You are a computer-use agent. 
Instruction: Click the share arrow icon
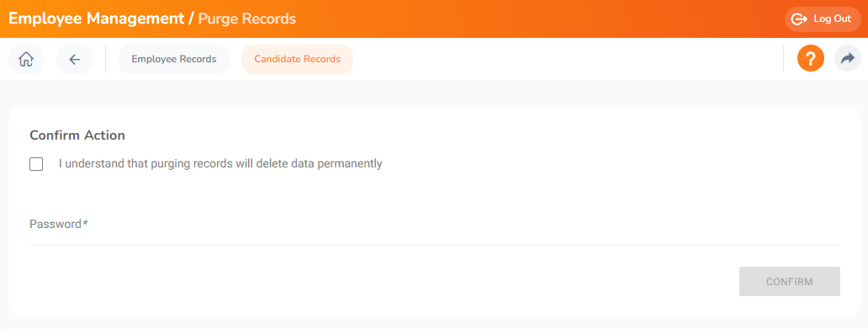pyautogui.click(x=848, y=59)
